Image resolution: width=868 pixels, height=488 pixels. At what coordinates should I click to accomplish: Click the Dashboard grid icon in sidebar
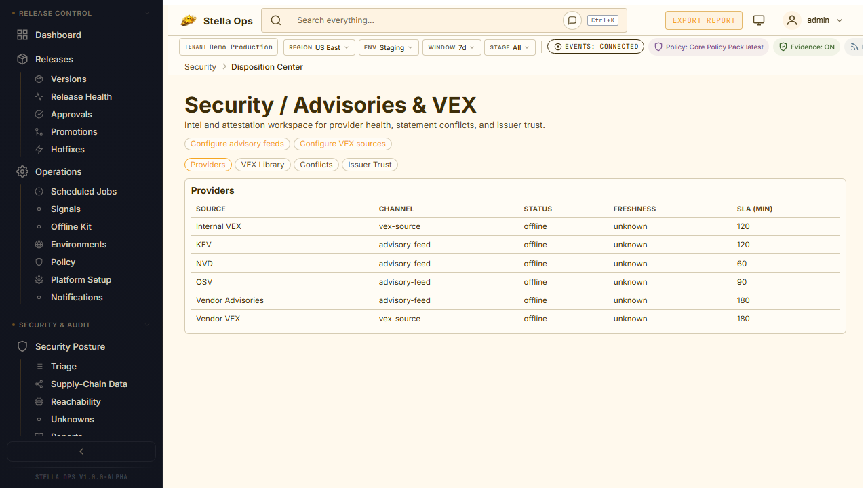(22, 35)
